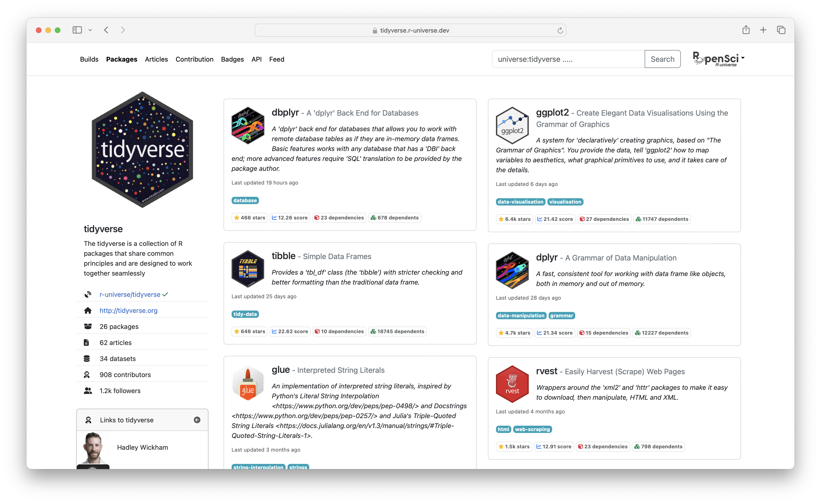Click the home icon beside tidyverse.org
Screen dimensions: 821x504
(88, 310)
